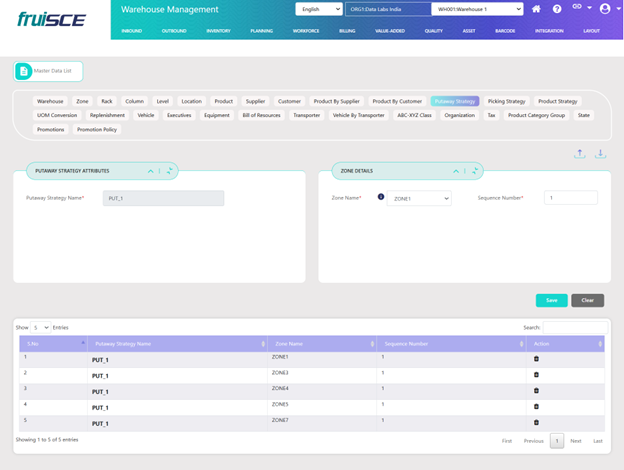Expand the Show entries count dropdown

click(40, 327)
